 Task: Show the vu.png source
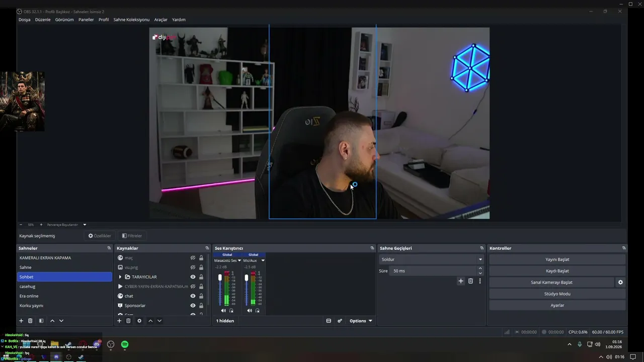click(193, 267)
